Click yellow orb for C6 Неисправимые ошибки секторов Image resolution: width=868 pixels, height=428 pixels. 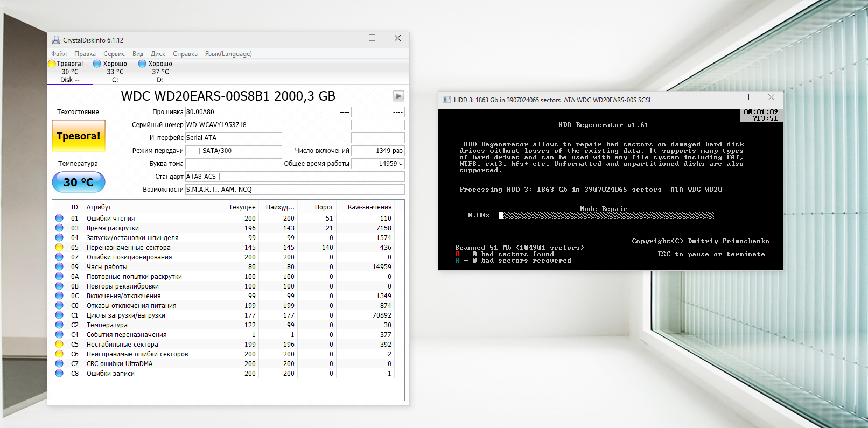click(x=59, y=354)
